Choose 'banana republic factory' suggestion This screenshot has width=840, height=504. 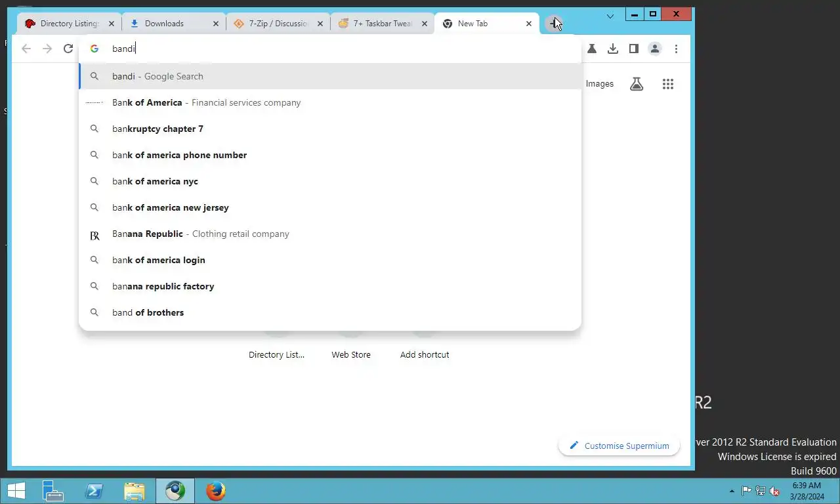click(x=330, y=286)
